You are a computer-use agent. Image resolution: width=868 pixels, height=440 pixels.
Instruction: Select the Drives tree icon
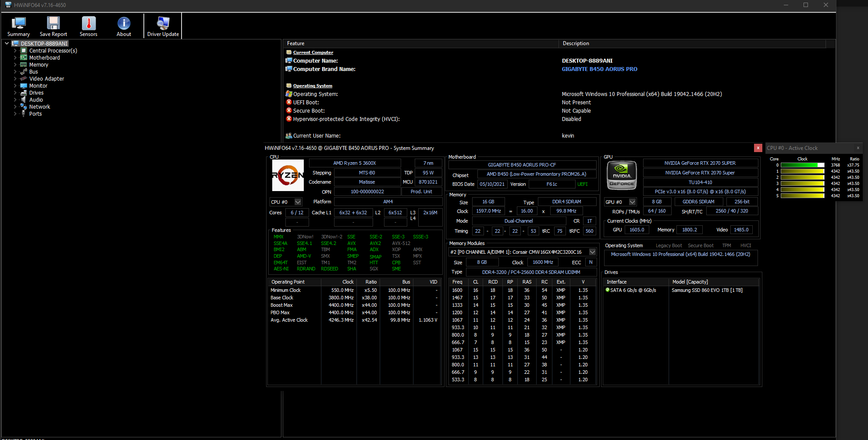coord(24,93)
